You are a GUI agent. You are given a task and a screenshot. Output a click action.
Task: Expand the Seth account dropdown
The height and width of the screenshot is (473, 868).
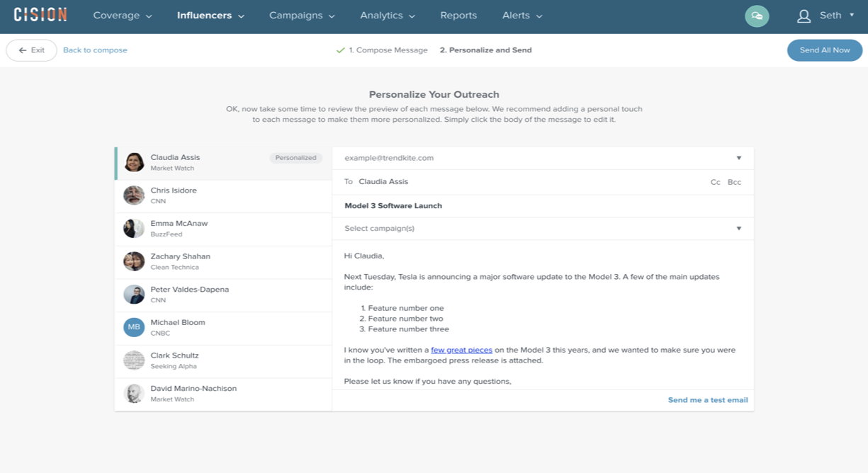852,16
